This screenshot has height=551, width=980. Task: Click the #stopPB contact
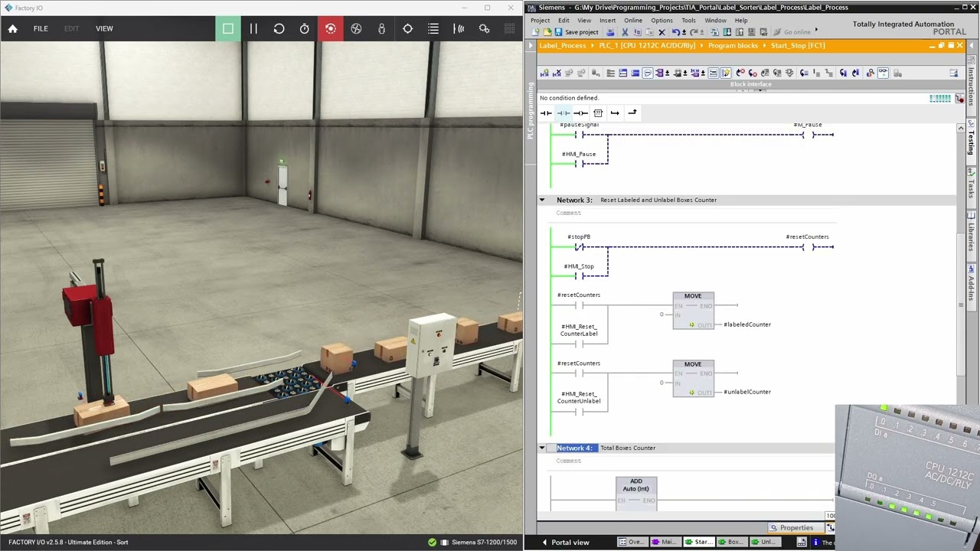pyautogui.click(x=580, y=246)
